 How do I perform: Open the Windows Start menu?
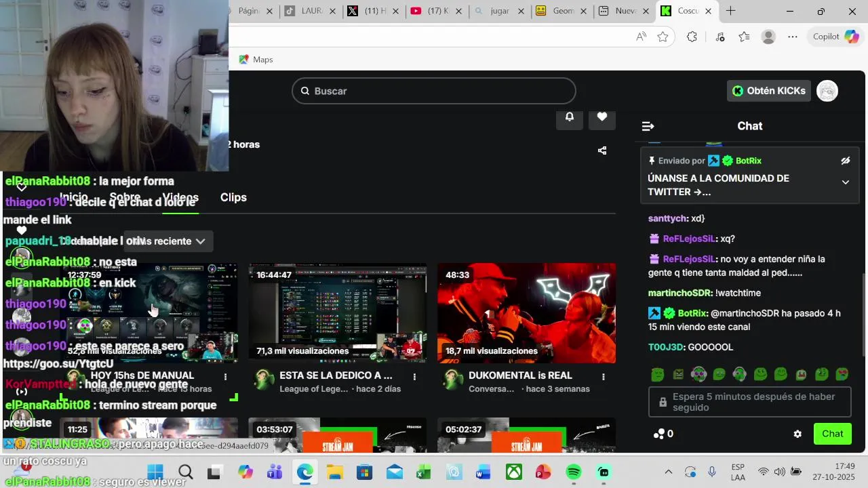155,472
